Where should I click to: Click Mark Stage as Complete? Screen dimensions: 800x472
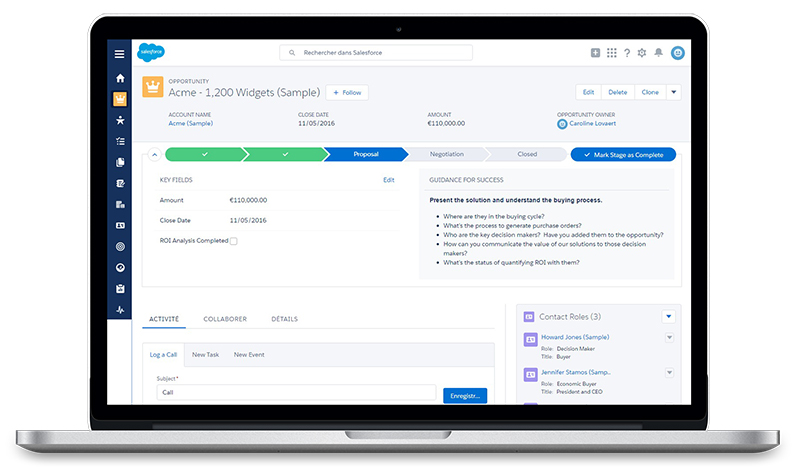[623, 154]
